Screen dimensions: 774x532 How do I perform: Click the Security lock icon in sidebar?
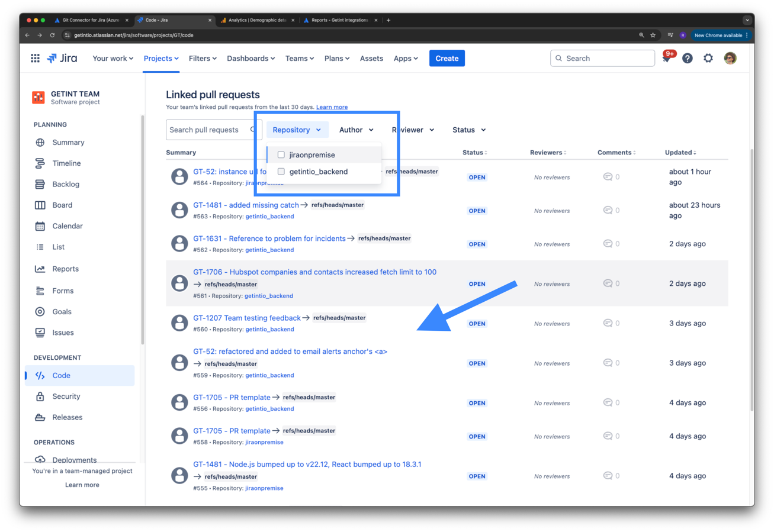pos(40,396)
